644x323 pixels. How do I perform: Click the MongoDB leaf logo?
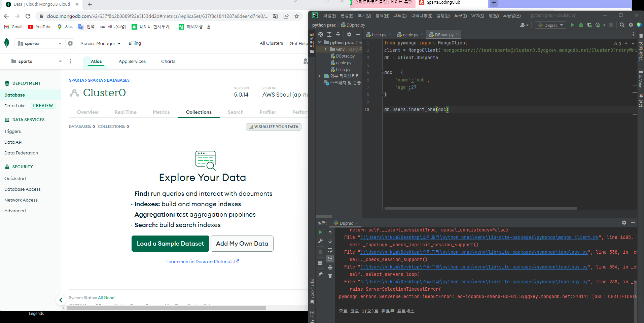tap(7, 43)
